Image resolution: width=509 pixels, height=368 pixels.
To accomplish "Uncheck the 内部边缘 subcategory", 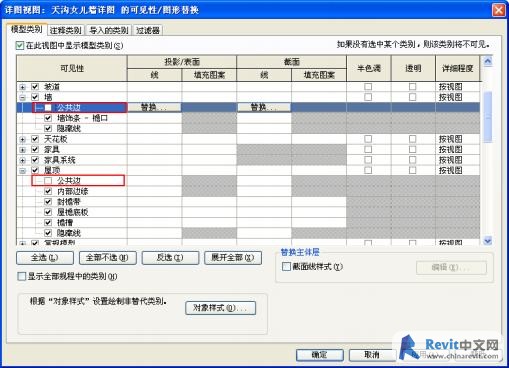I will [x=48, y=191].
